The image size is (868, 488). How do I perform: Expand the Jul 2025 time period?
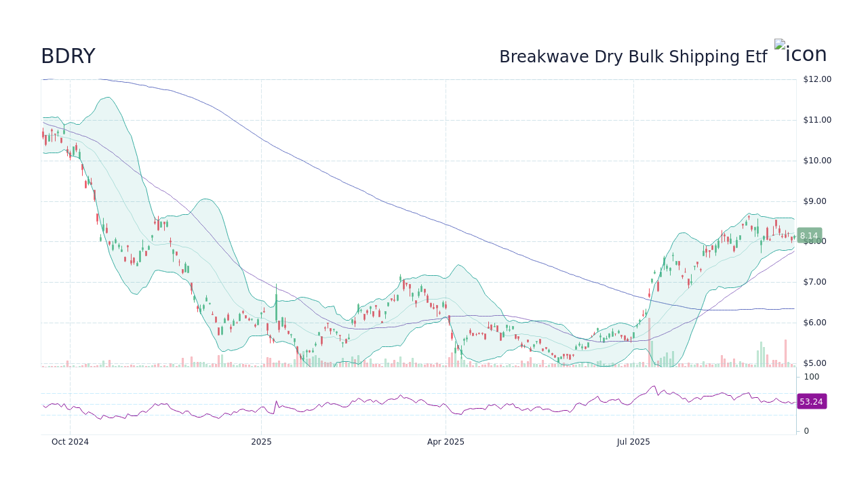[634, 441]
